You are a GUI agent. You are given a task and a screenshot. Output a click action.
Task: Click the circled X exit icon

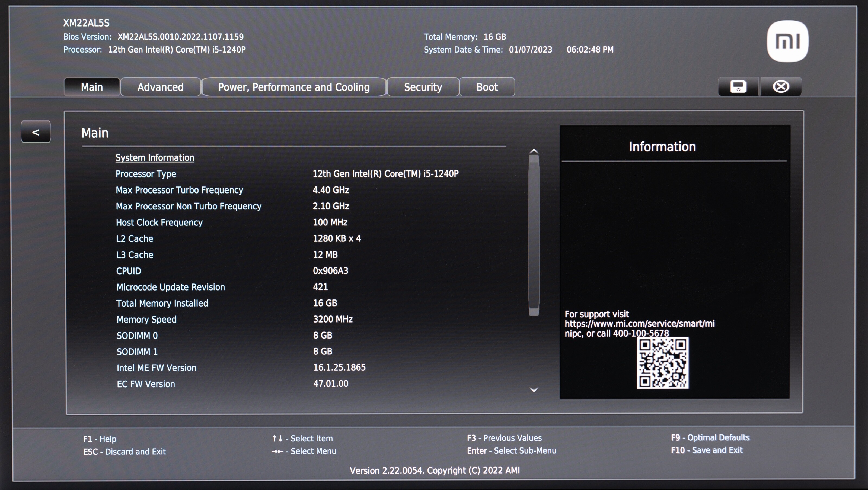click(x=781, y=86)
